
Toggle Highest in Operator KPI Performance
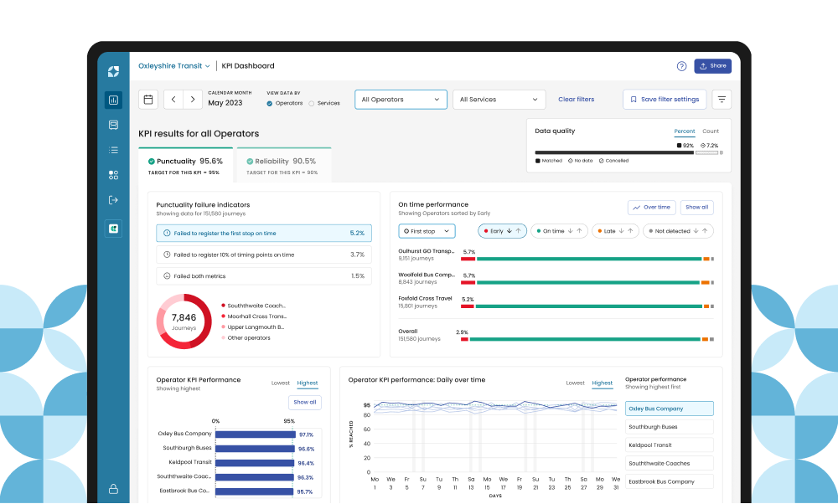308,383
